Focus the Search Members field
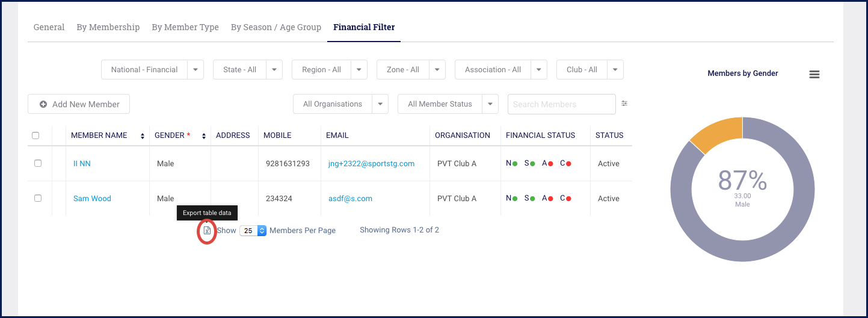The image size is (868, 318). 562,104
